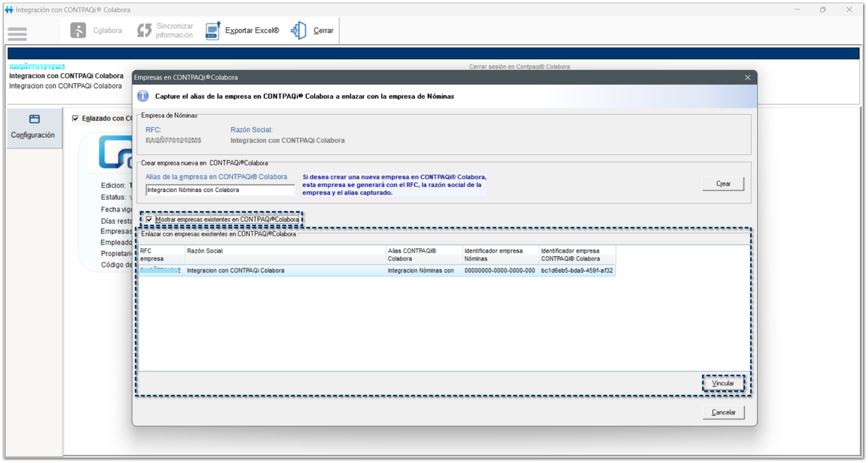Focus the Alias de la empresa field
This screenshot has height=463, width=868.
220,190
